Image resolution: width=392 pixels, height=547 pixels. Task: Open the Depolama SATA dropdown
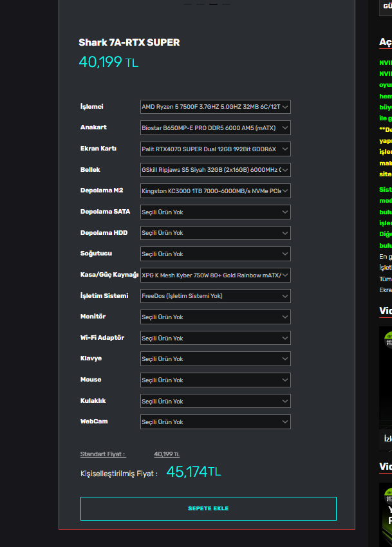216,212
